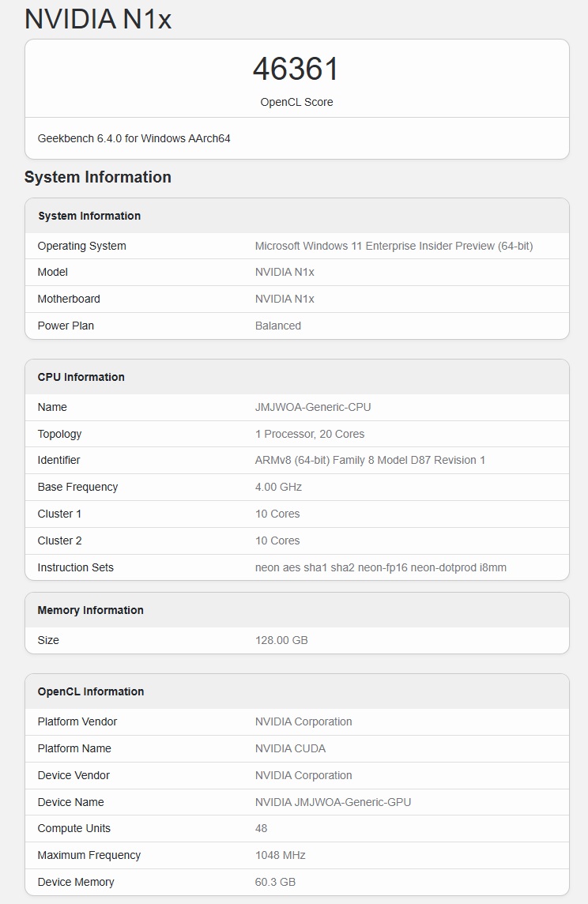Viewport: 588px width, 904px height.
Task: Click the NVIDIA N1x page title
Action: click(98, 18)
